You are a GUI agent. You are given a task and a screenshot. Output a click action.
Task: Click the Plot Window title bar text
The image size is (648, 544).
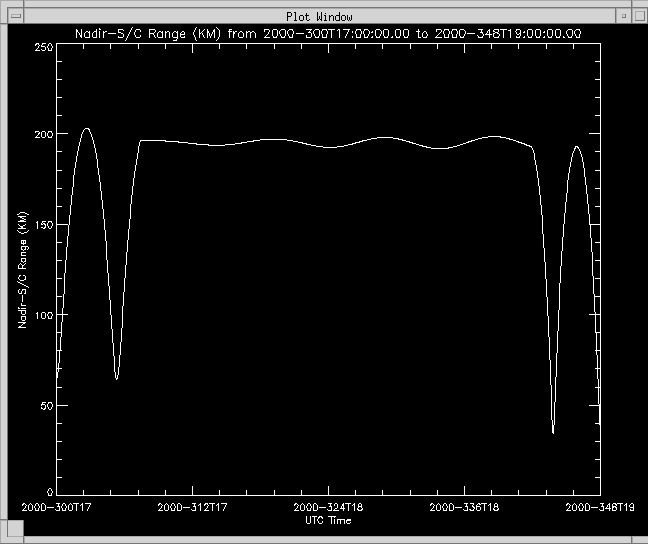pos(325,17)
